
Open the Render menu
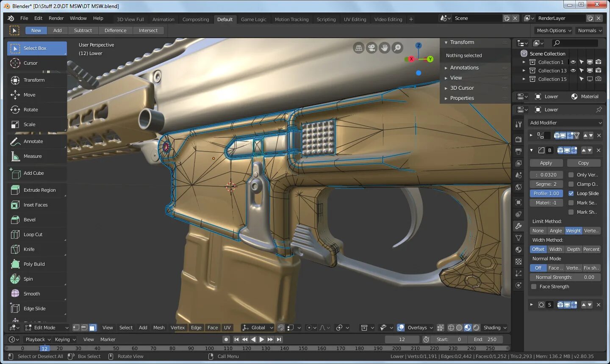click(x=56, y=18)
